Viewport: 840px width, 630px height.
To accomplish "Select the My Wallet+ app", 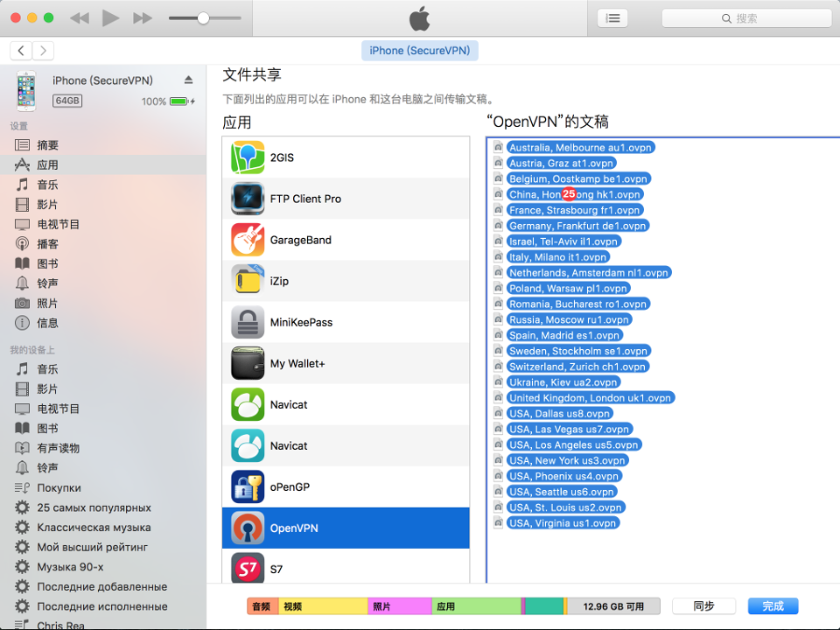I will coord(346,364).
